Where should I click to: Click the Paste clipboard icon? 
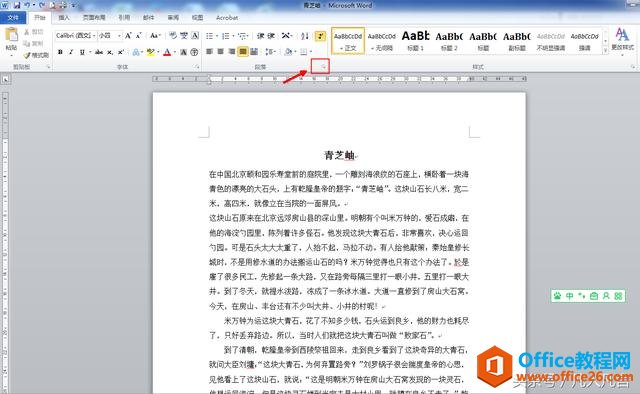pos(11,35)
